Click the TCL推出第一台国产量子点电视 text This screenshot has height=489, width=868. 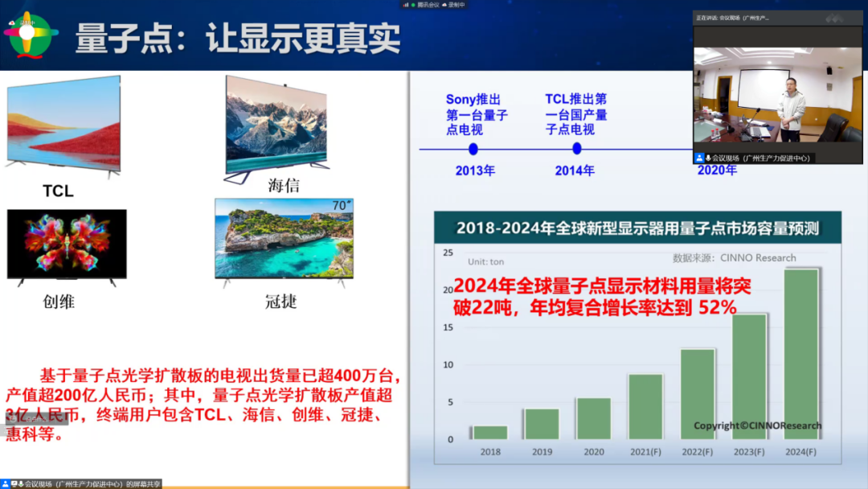pos(576,114)
